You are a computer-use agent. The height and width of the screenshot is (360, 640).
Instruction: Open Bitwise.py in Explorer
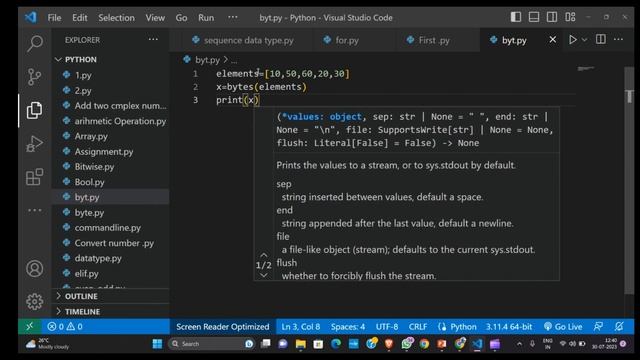click(x=94, y=167)
